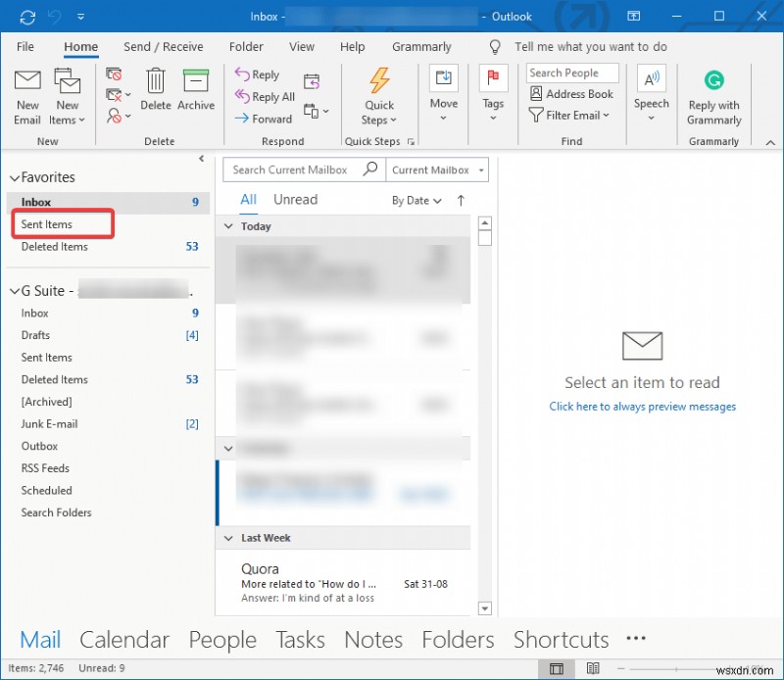
Task: Toggle the sort order arrow
Action: click(460, 200)
